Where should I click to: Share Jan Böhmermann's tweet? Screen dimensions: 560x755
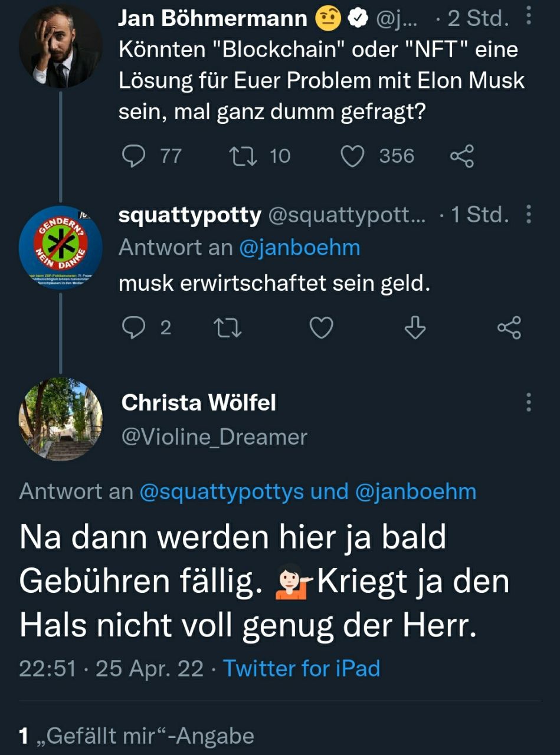461,156
